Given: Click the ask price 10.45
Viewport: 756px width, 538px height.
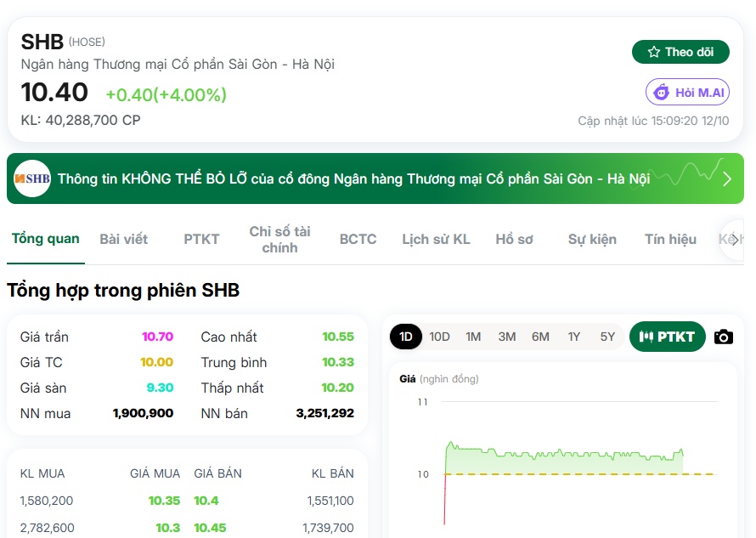Looking at the screenshot, I should click(210, 528).
